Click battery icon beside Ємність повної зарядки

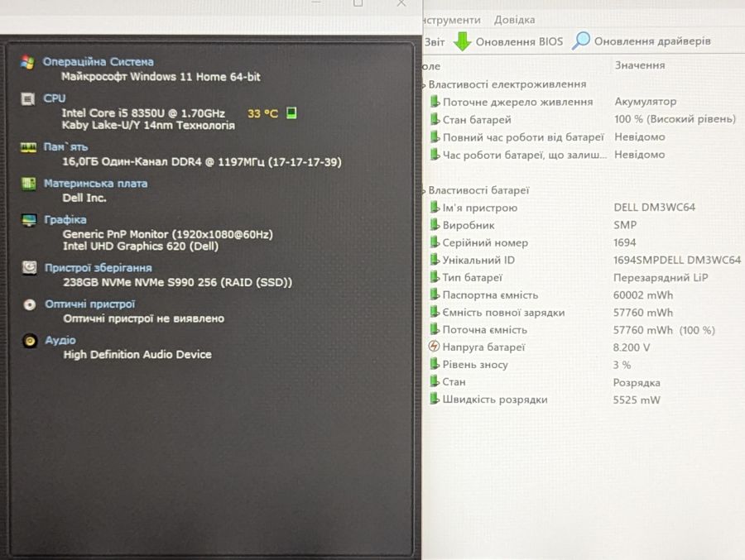(435, 312)
